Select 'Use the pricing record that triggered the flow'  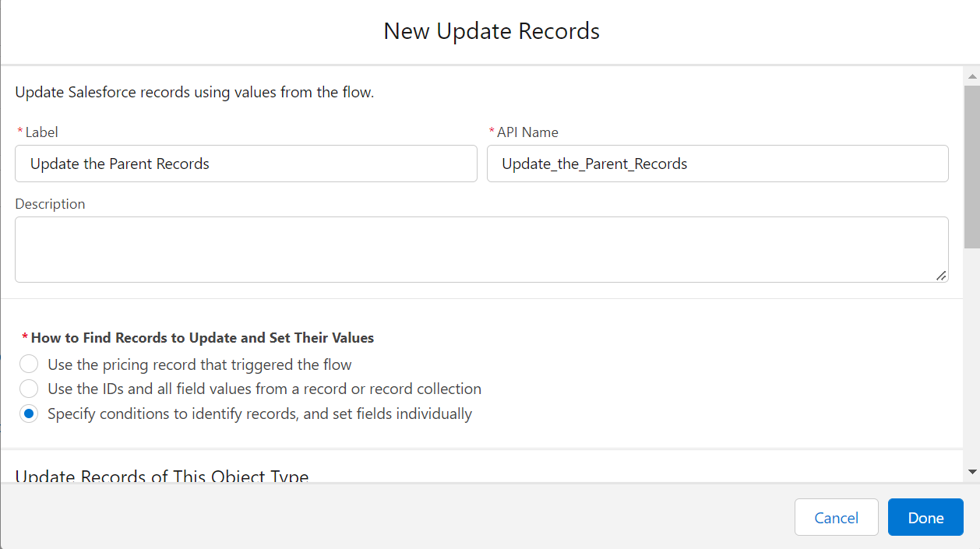coord(29,364)
